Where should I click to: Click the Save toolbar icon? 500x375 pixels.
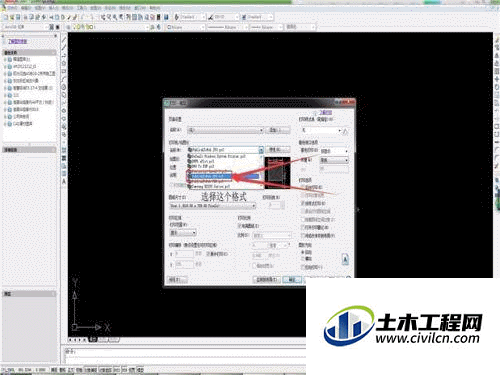click(x=18, y=17)
